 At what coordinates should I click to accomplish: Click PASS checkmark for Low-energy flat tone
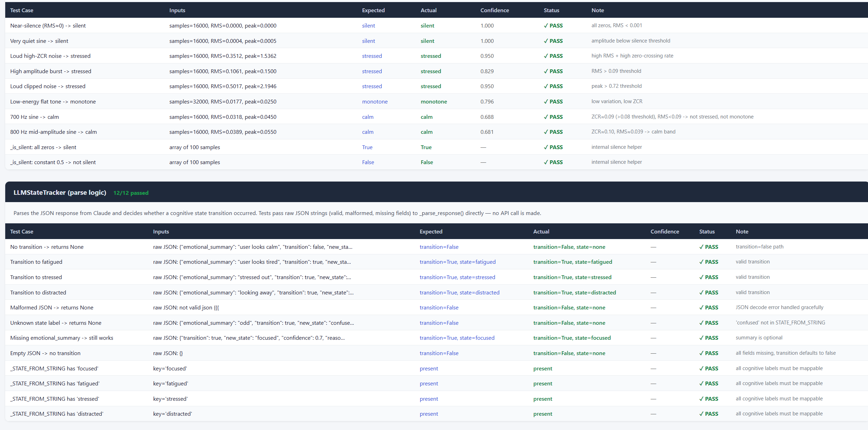[553, 102]
